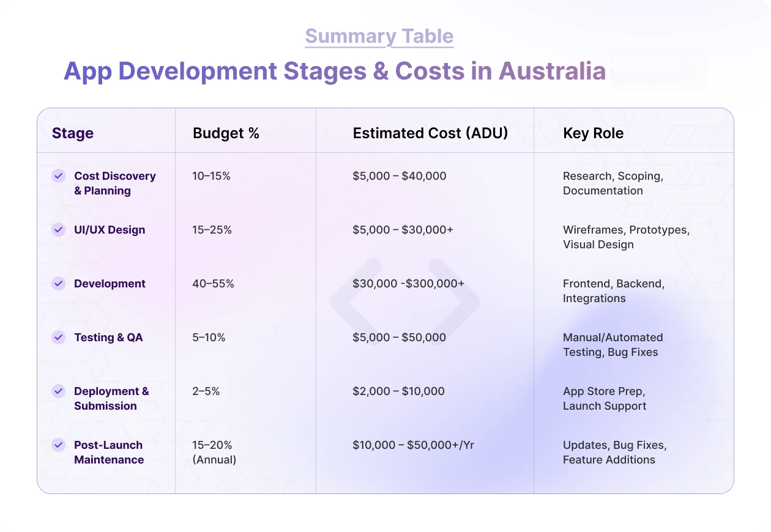Click the 15–20% (Annual) budget cell
Image resolution: width=771 pixels, height=532 pixels.
(215, 453)
